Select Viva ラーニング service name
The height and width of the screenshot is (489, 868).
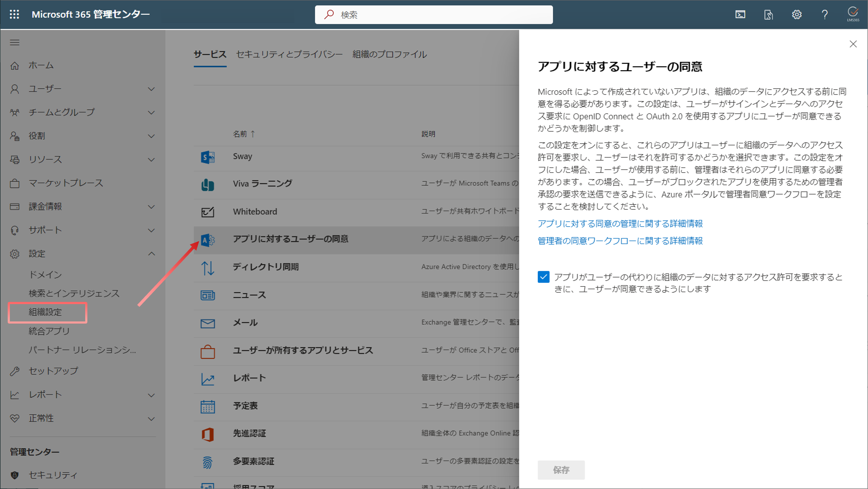click(x=262, y=183)
